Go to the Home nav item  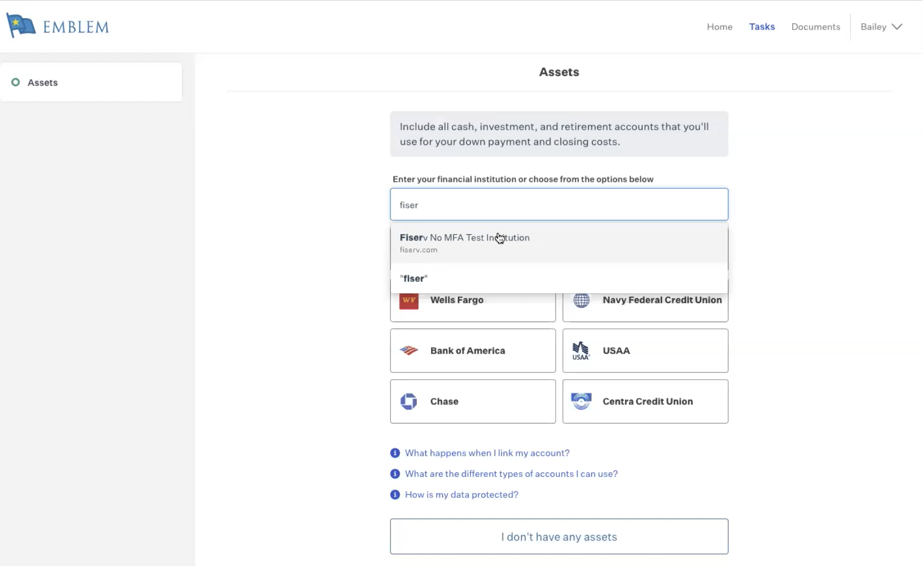point(719,27)
